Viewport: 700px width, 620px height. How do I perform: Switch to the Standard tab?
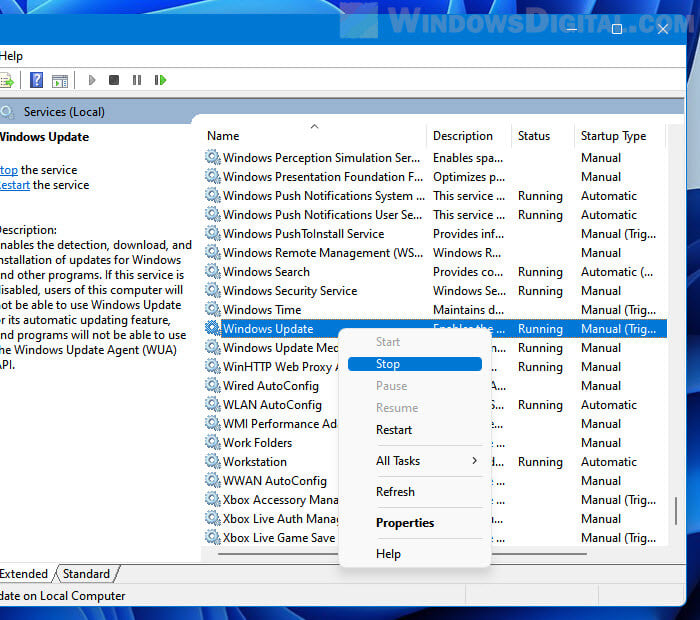tap(86, 574)
